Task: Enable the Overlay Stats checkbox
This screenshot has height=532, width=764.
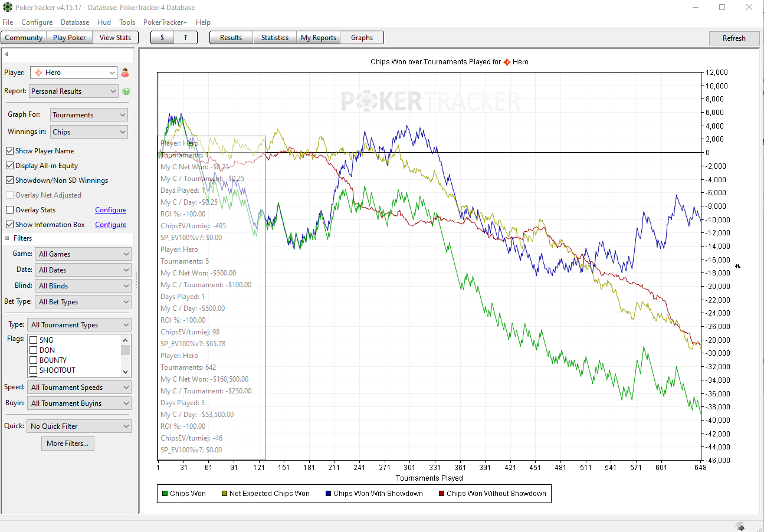Action: click(x=9, y=210)
